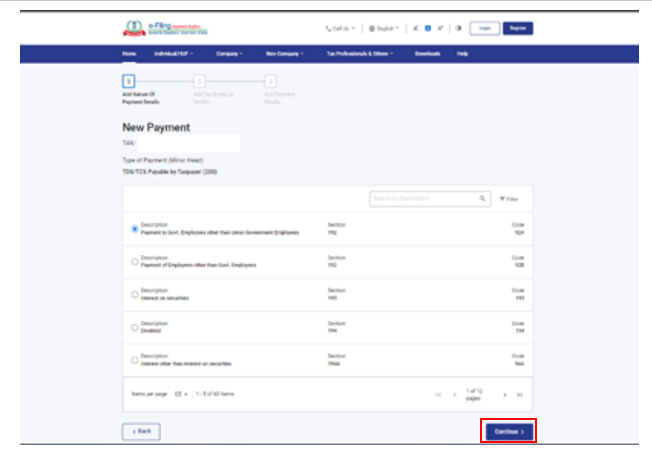Expand the Call Us dropdown
This screenshot has height=464, width=652.
[341, 29]
